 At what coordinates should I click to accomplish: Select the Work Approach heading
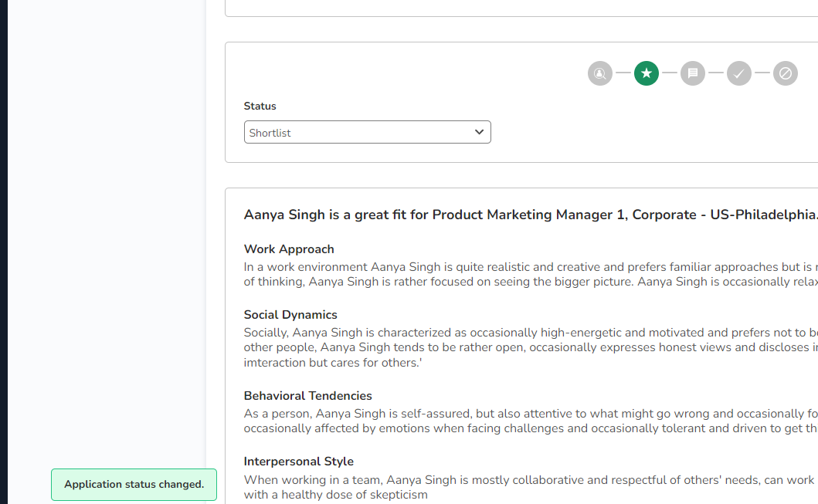pyautogui.click(x=289, y=249)
